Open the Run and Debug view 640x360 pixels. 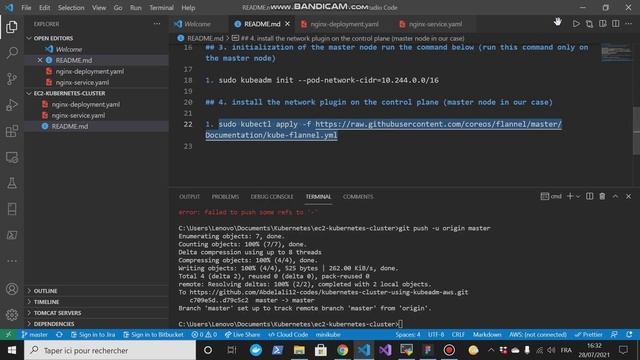(x=12, y=105)
